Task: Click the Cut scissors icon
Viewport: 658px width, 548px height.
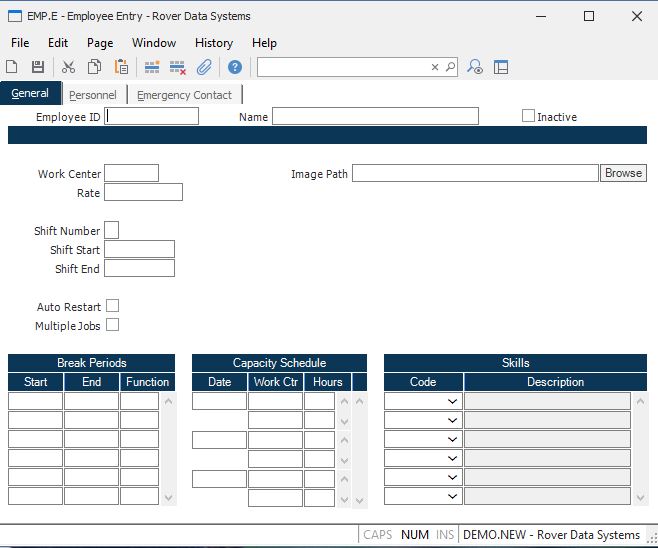Action: coord(68,67)
